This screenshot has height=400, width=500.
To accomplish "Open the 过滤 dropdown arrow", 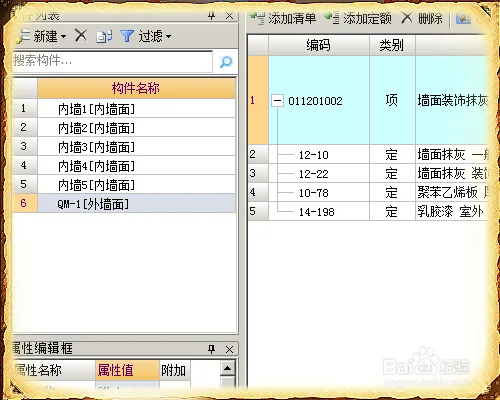I will pos(168,36).
